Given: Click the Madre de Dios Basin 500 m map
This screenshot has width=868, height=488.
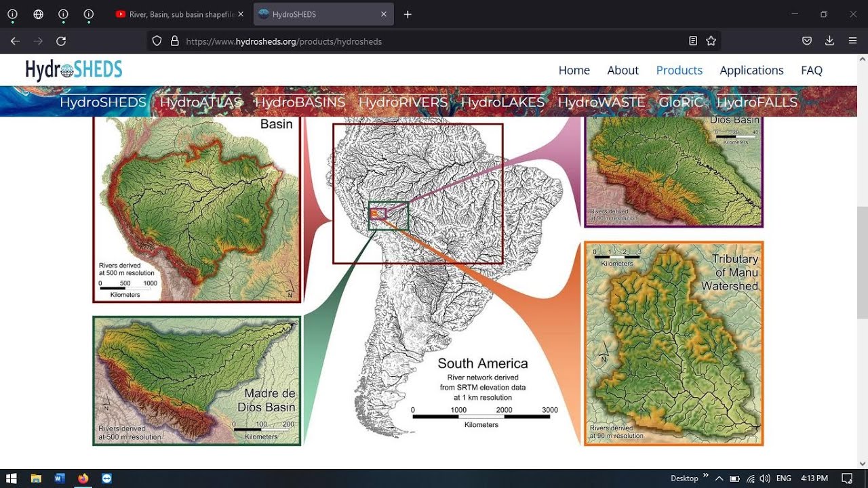Looking at the screenshot, I should tap(197, 381).
